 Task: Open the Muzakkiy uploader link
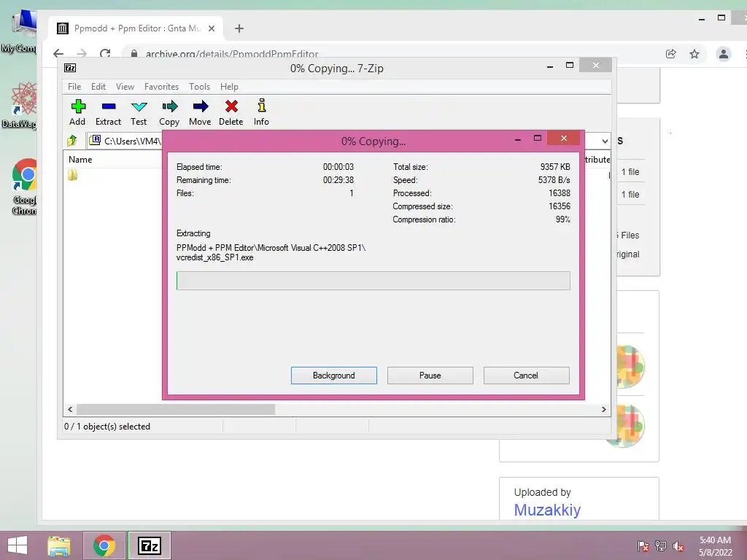(x=547, y=510)
